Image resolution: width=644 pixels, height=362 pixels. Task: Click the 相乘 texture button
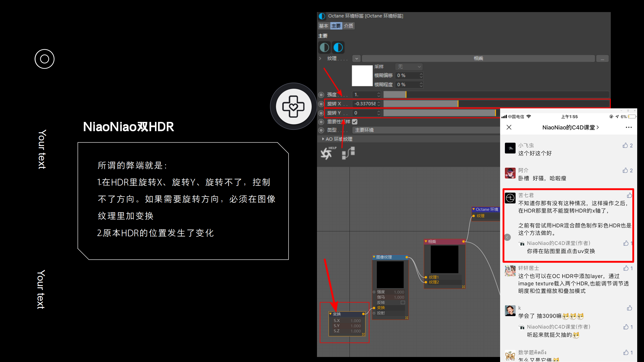pos(478,59)
